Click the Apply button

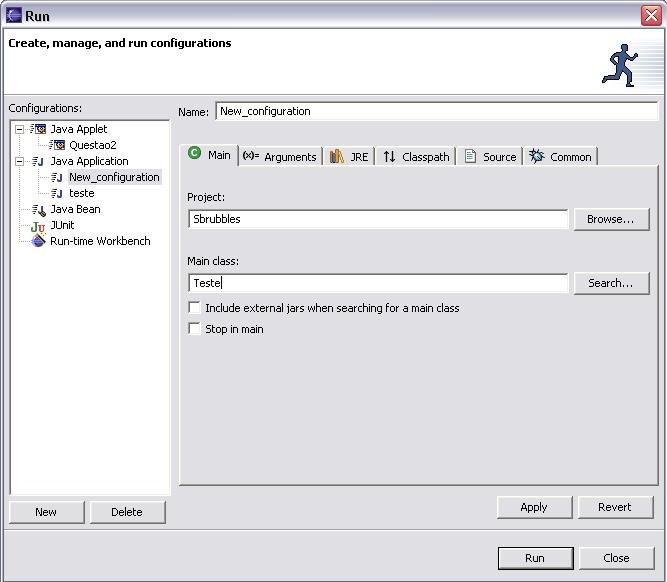coord(534,507)
